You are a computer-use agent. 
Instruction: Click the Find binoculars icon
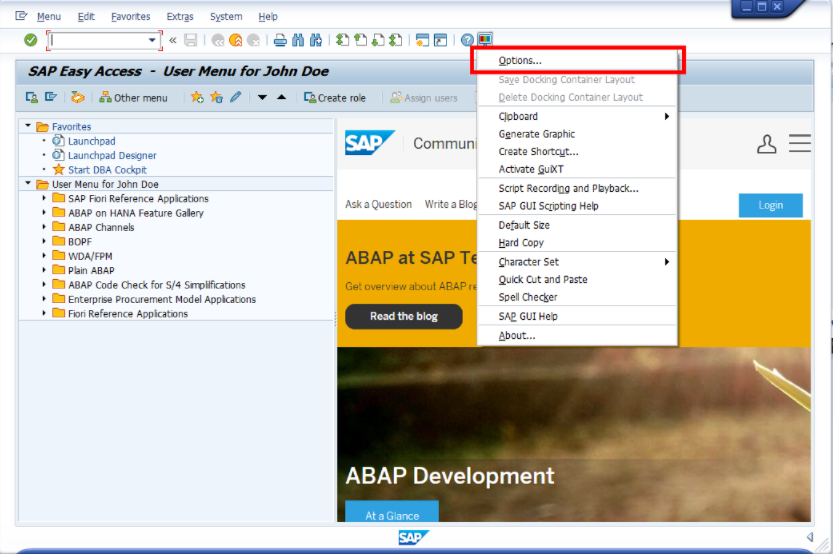298,40
